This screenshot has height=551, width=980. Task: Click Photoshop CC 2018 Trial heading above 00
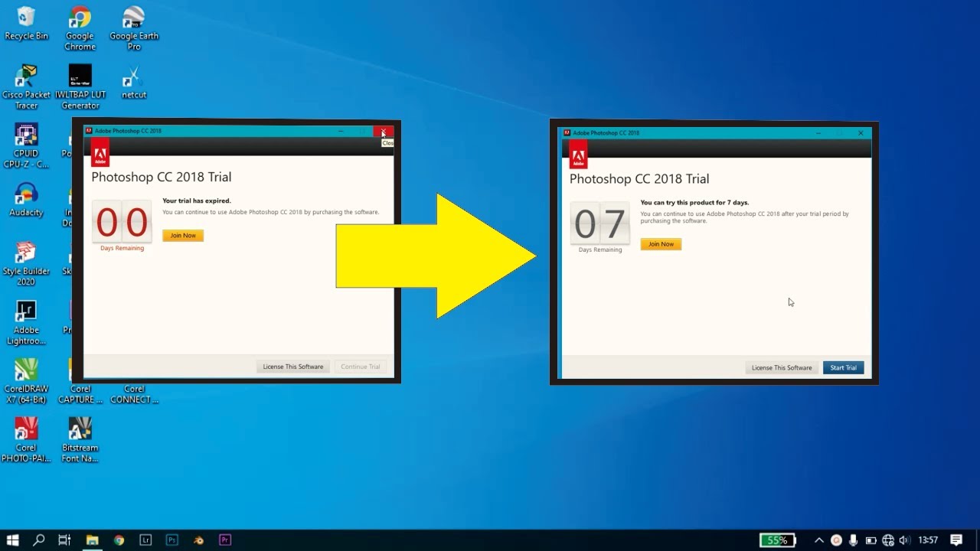162,177
